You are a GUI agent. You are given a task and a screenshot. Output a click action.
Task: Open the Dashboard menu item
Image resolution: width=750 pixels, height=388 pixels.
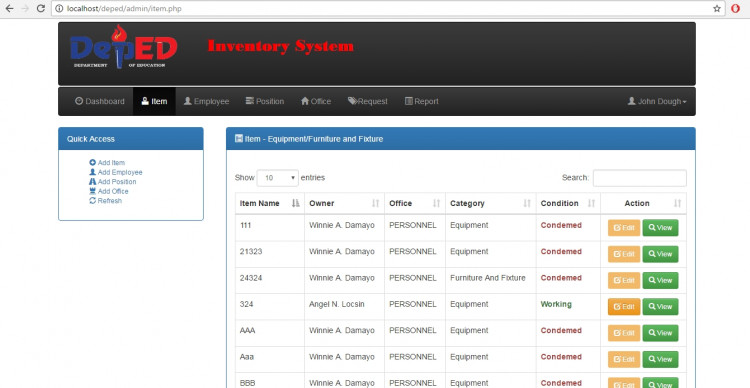click(99, 101)
